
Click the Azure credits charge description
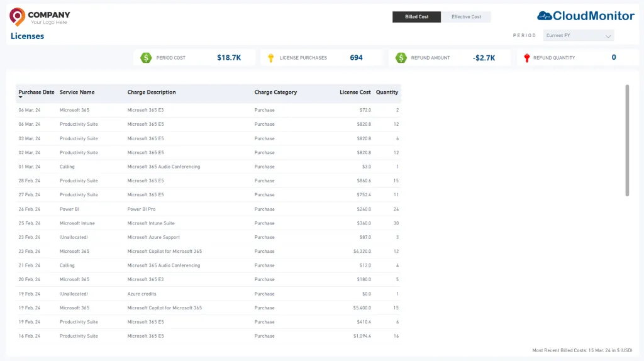(142, 294)
